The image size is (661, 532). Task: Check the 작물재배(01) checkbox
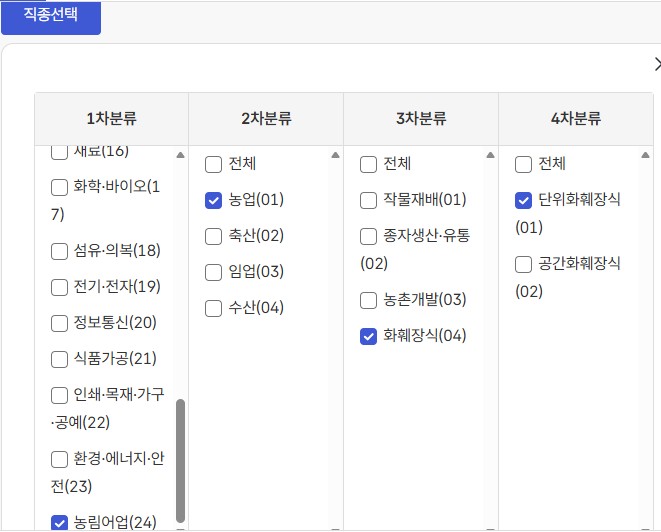click(x=368, y=200)
